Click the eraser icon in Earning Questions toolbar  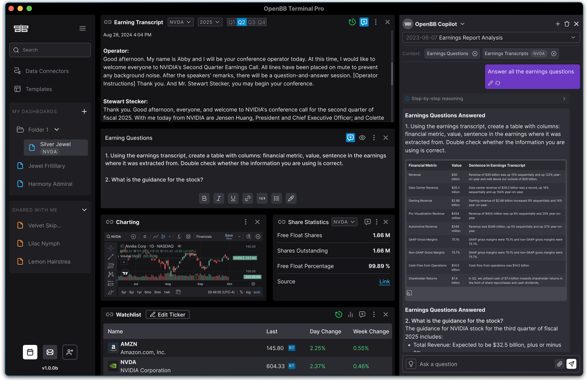click(291, 198)
